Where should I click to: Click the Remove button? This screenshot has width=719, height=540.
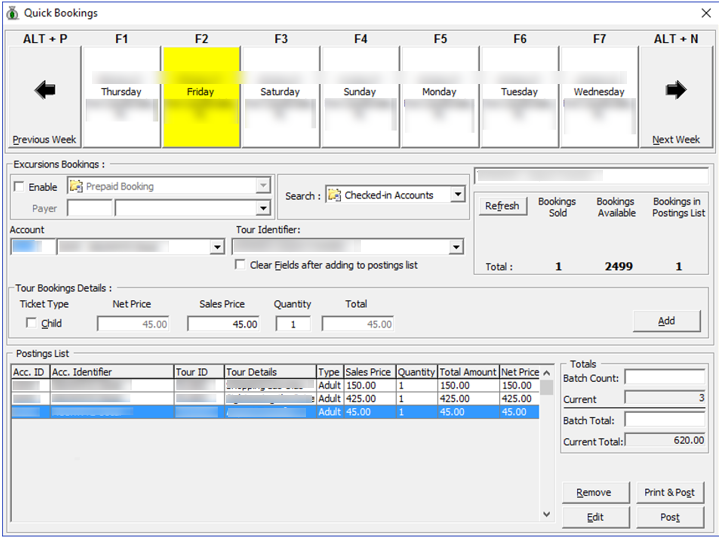click(x=594, y=492)
